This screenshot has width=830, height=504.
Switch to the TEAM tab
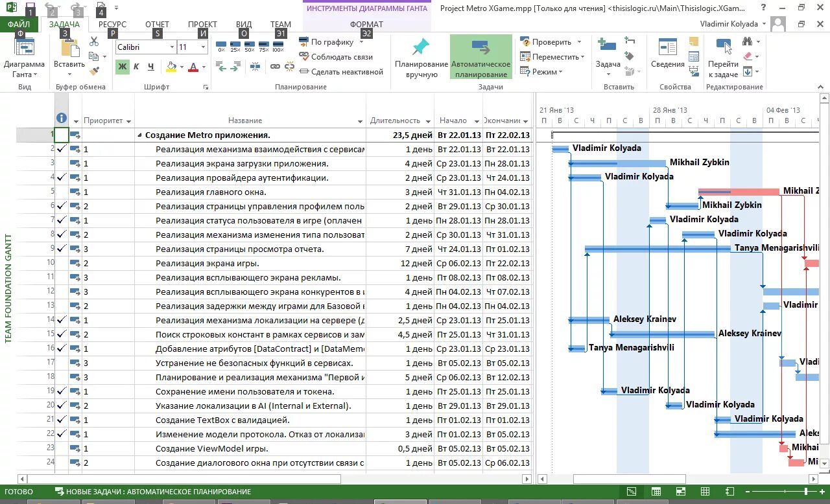(281, 24)
